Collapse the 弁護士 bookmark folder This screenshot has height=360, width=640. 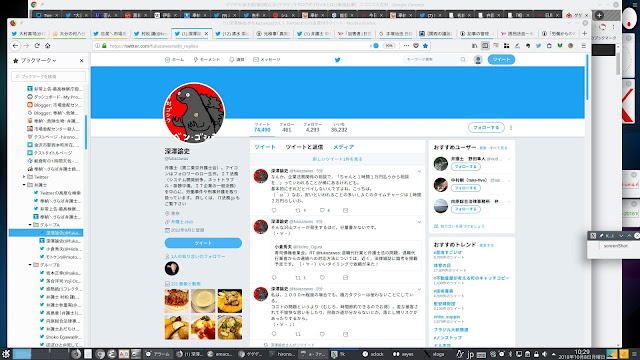(x=24, y=185)
